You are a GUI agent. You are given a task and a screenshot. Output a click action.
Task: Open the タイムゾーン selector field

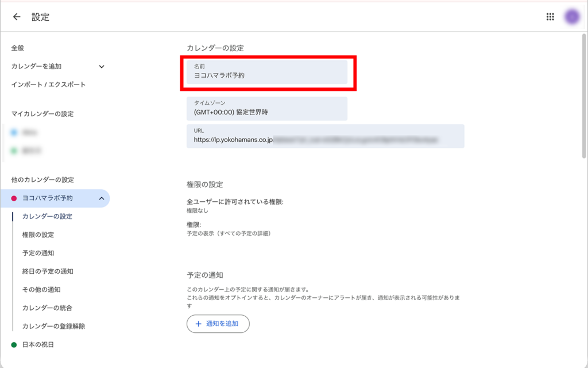click(267, 109)
